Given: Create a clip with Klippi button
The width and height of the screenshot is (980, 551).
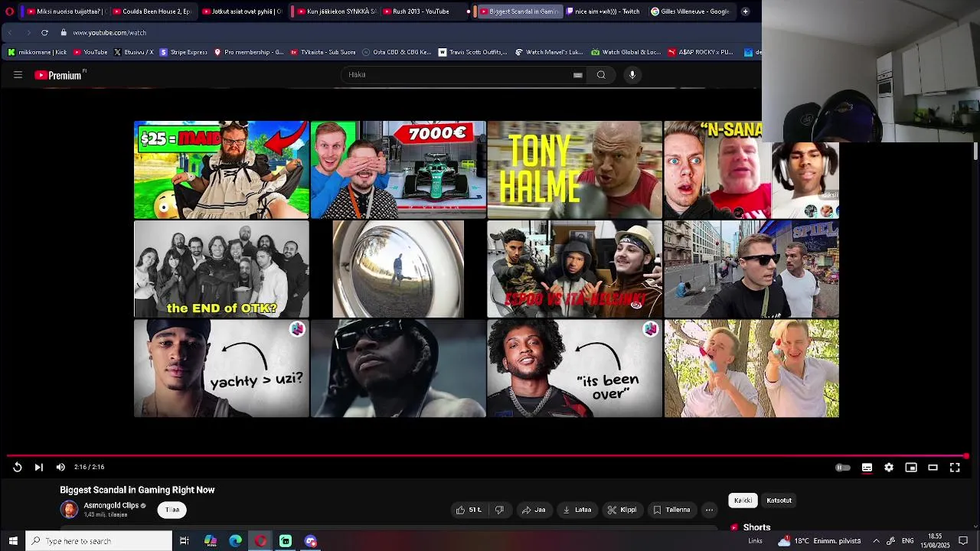Looking at the screenshot, I should (622, 510).
